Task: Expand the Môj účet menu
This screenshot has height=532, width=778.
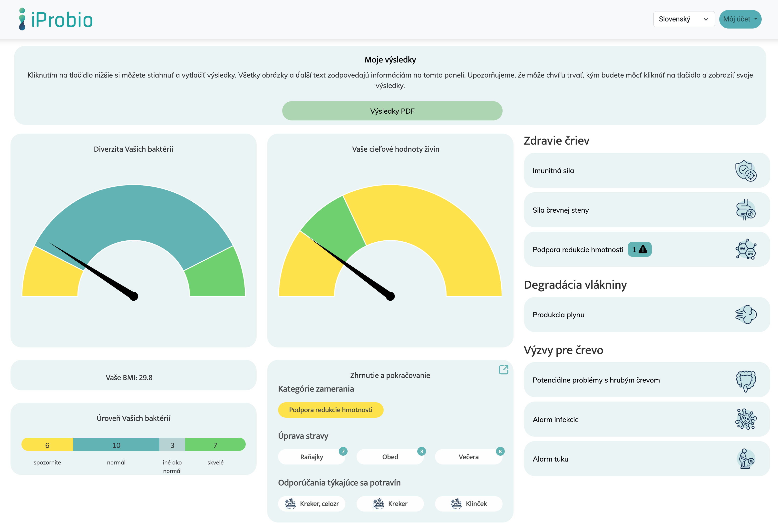Action: click(x=740, y=19)
